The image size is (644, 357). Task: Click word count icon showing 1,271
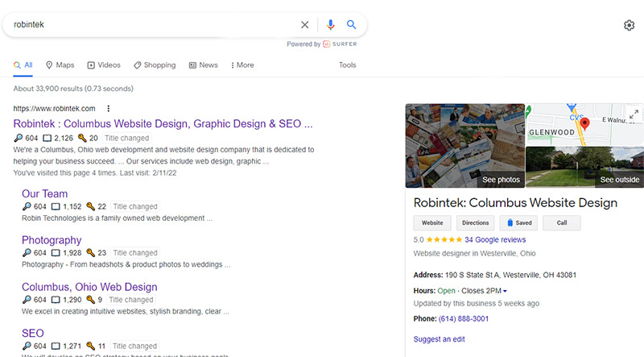tap(56, 347)
